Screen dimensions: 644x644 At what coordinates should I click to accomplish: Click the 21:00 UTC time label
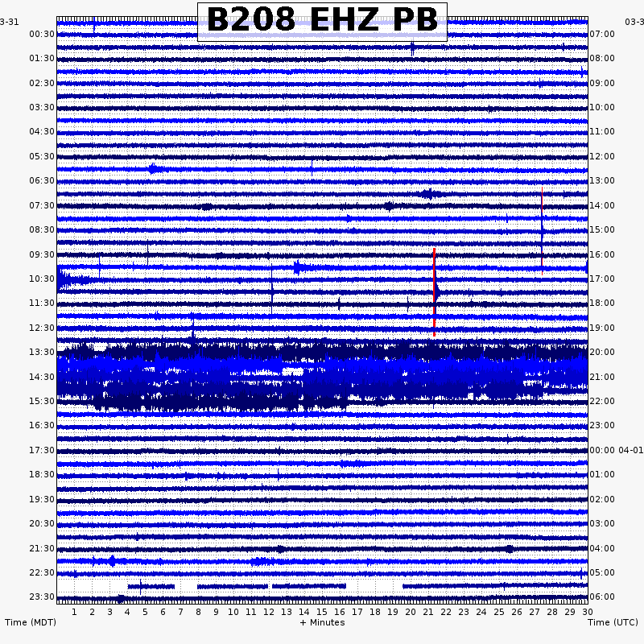coord(602,377)
